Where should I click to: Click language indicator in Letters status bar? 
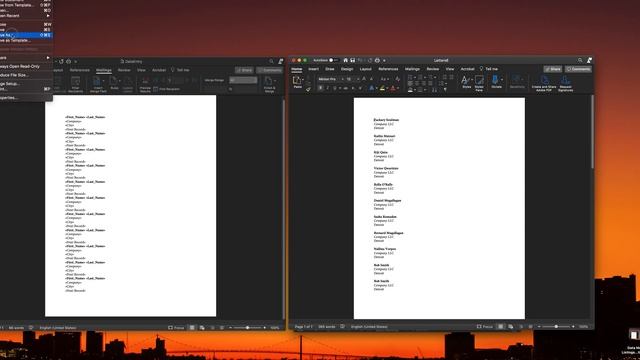[369, 327]
